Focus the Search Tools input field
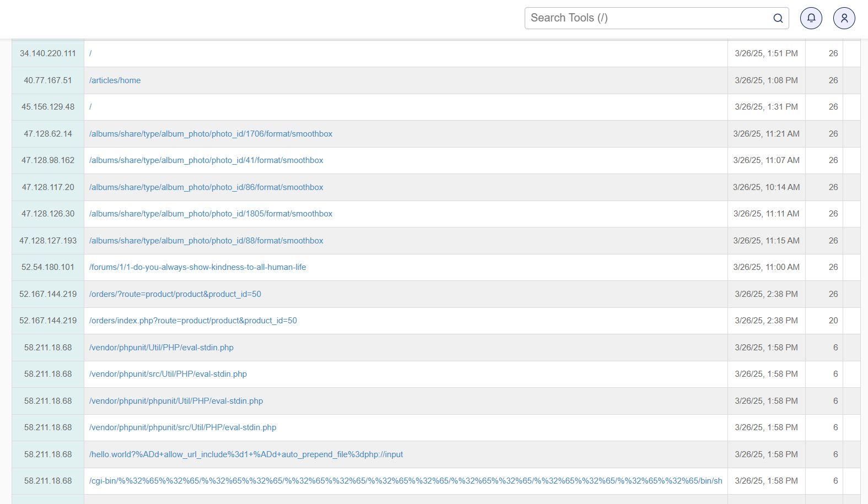The width and height of the screenshot is (868, 504). tap(648, 18)
